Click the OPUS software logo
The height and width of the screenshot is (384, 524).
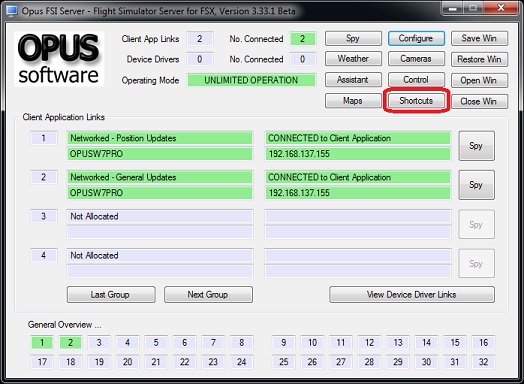point(59,59)
